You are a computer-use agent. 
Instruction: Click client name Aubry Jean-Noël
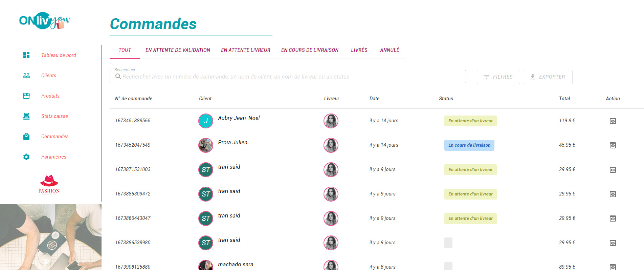tap(239, 118)
